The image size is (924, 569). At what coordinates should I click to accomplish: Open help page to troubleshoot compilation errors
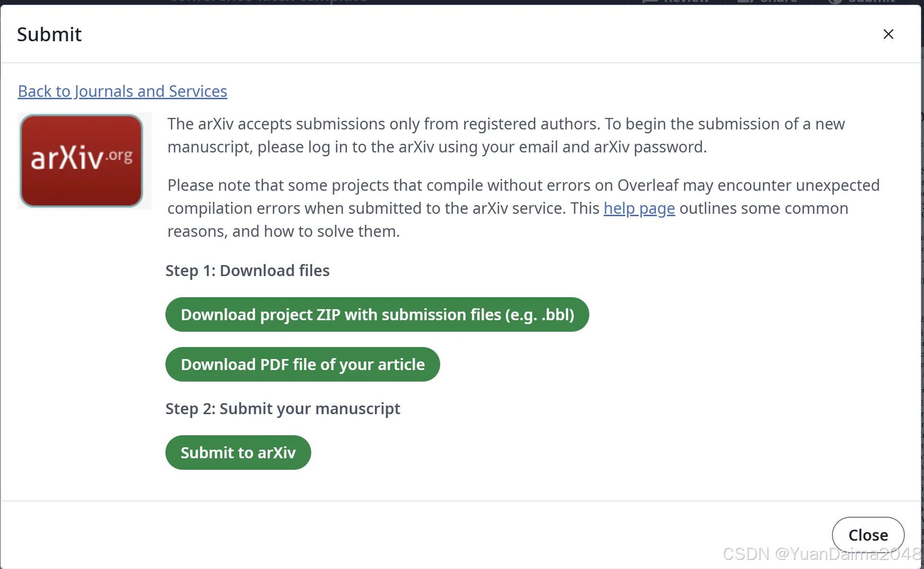(639, 209)
